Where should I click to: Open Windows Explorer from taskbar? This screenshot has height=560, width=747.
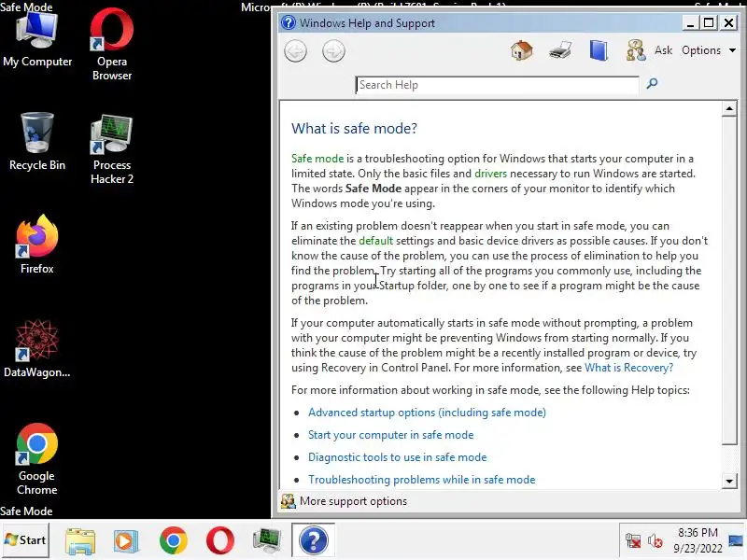pos(80,540)
